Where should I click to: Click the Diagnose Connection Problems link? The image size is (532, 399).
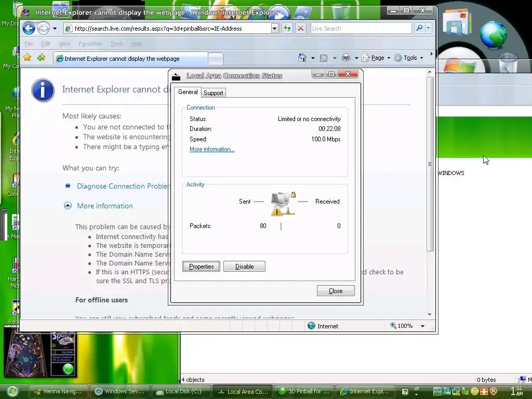click(x=122, y=186)
